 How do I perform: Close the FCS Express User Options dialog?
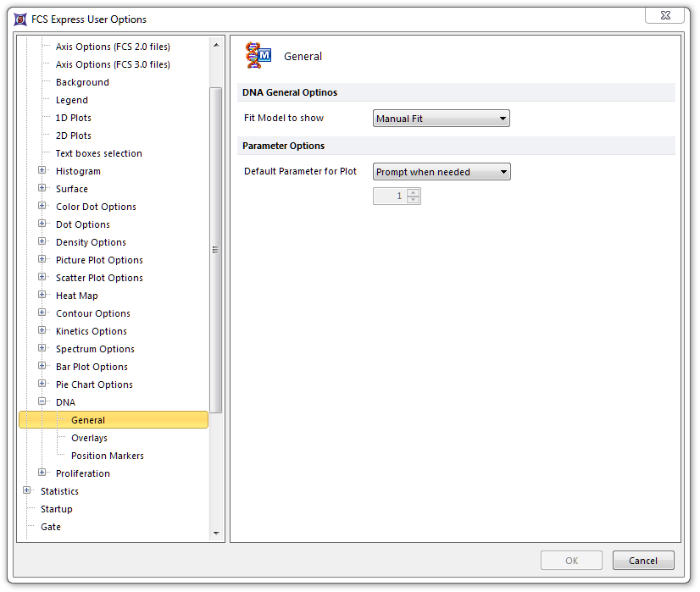(665, 15)
